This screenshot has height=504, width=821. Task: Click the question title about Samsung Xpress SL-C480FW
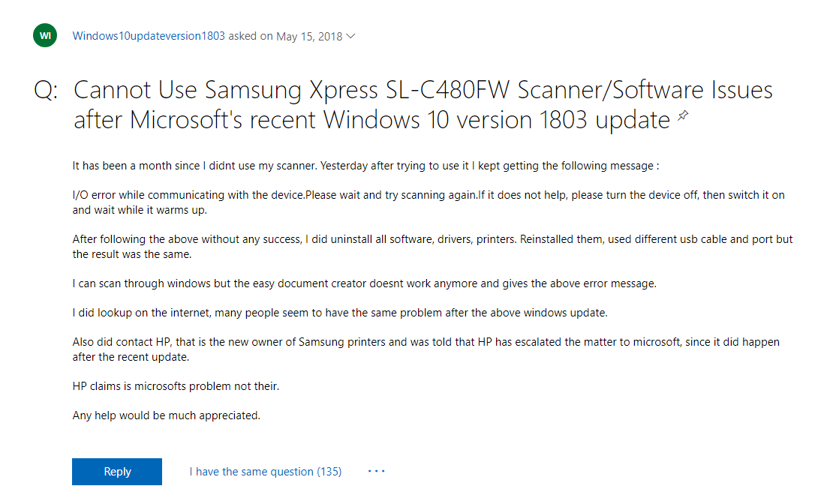click(423, 91)
